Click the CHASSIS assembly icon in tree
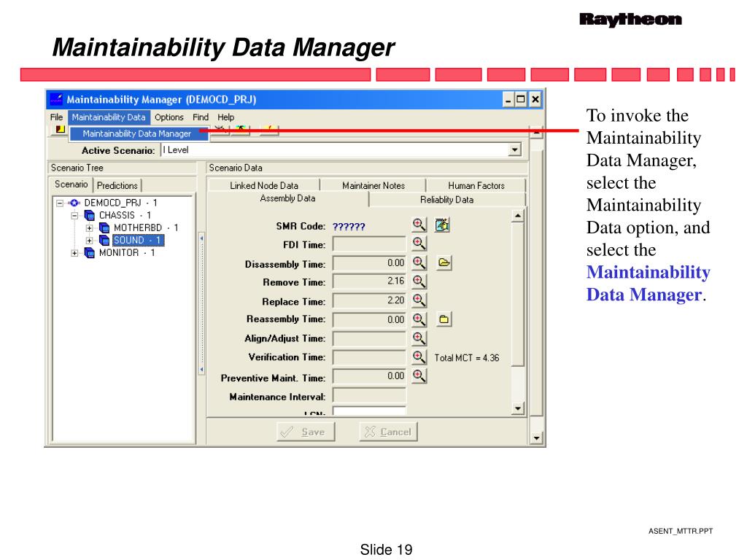Screen dimensions: 747x560 point(90,215)
